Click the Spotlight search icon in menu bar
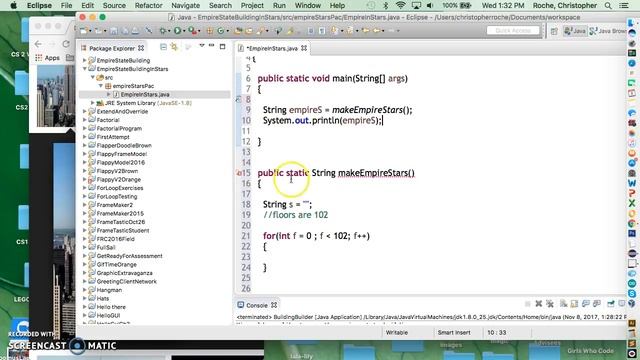The image size is (640, 360). click(x=608, y=6)
